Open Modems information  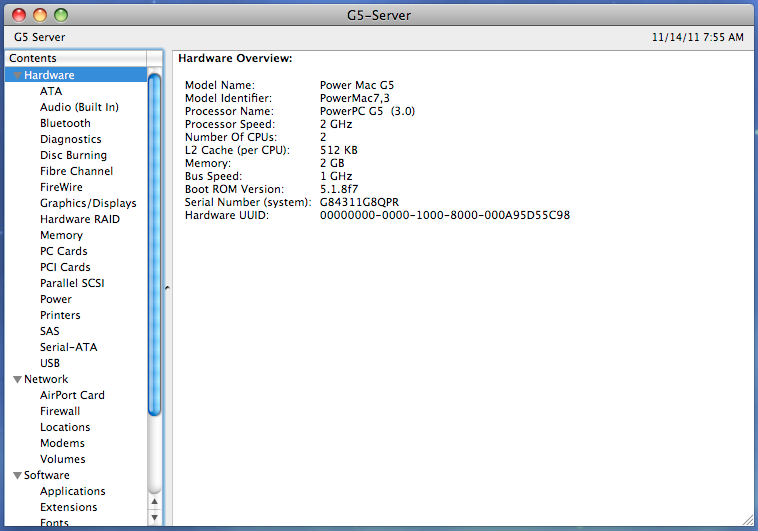click(62, 443)
